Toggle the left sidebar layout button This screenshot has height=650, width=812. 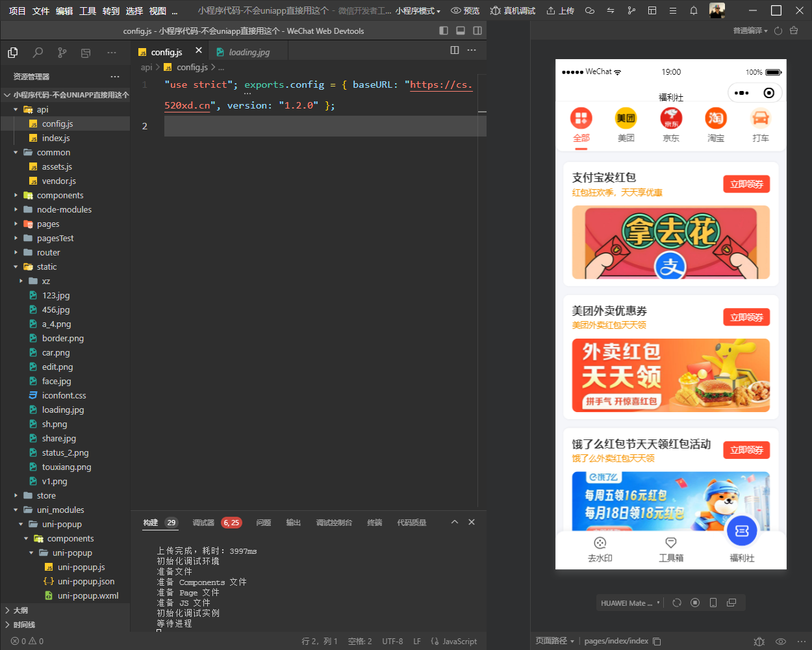point(444,31)
